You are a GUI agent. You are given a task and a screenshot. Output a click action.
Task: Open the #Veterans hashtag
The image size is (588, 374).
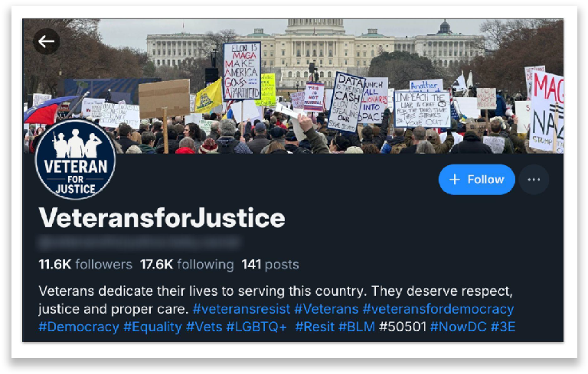pos(326,309)
